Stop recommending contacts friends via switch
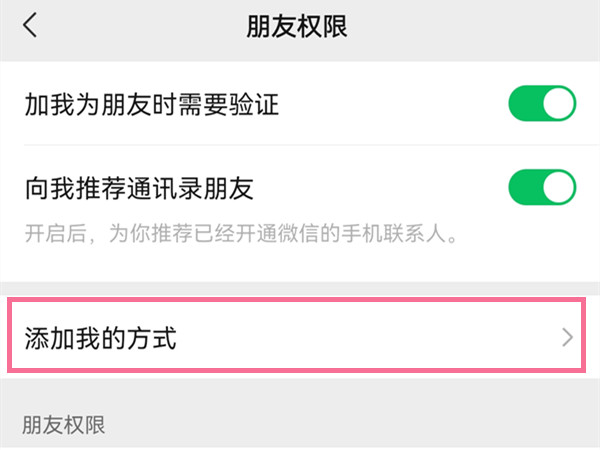The height and width of the screenshot is (450, 600). [x=542, y=187]
